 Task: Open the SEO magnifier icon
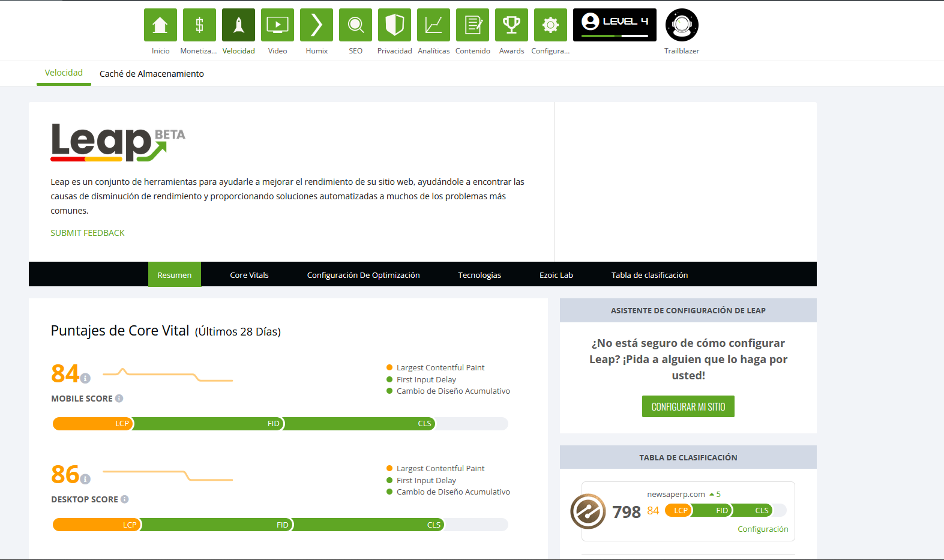(x=355, y=25)
